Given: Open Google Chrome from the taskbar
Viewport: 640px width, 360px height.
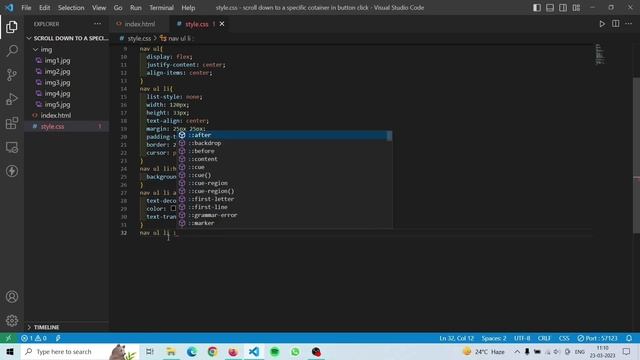Looking at the screenshot, I should pyautogui.click(x=212, y=352).
